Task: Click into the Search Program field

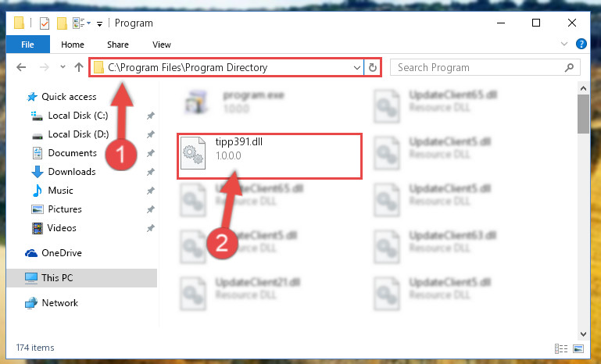Action: pyautogui.click(x=479, y=67)
